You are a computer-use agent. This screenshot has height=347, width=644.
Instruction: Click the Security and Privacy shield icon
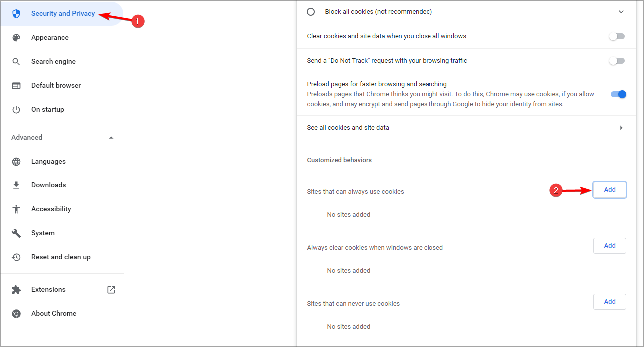click(16, 14)
